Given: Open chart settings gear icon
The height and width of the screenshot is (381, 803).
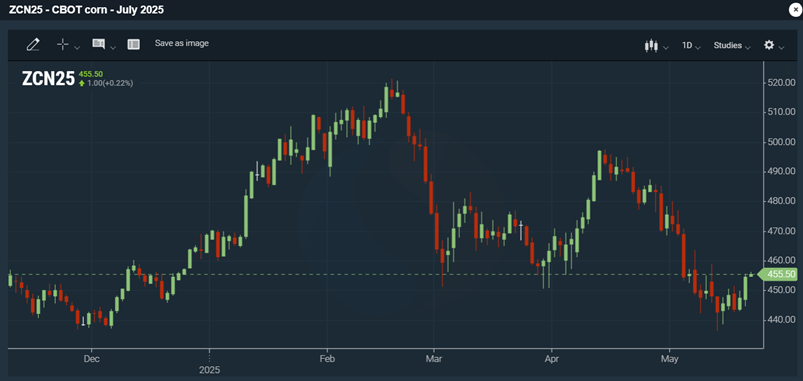Looking at the screenshot, I should pyautogui.click(x=769, y=45).
